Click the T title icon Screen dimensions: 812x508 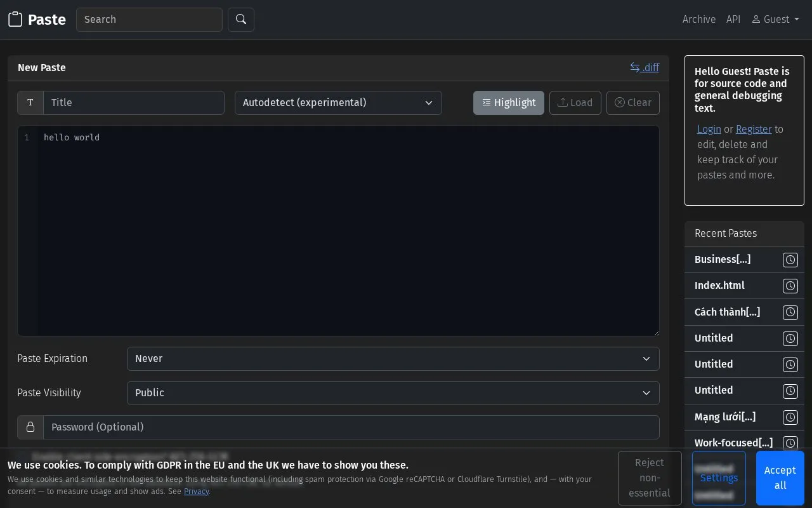[30, 103]
